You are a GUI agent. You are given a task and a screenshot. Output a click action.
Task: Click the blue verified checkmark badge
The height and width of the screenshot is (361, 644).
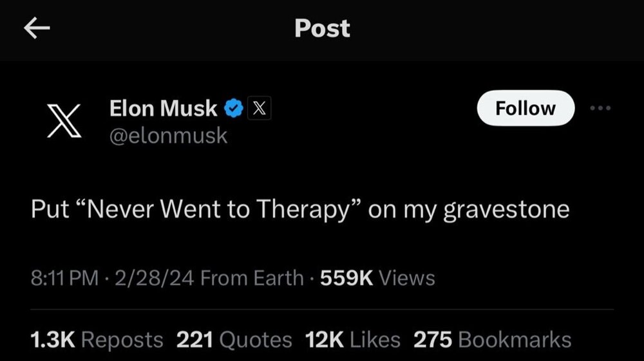(232, 109)
